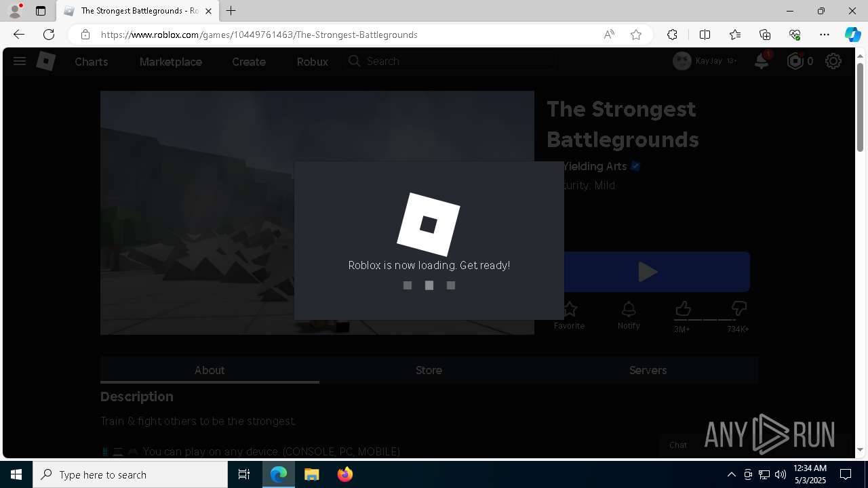Add this page to favorites star

click(x=636, y=35)
